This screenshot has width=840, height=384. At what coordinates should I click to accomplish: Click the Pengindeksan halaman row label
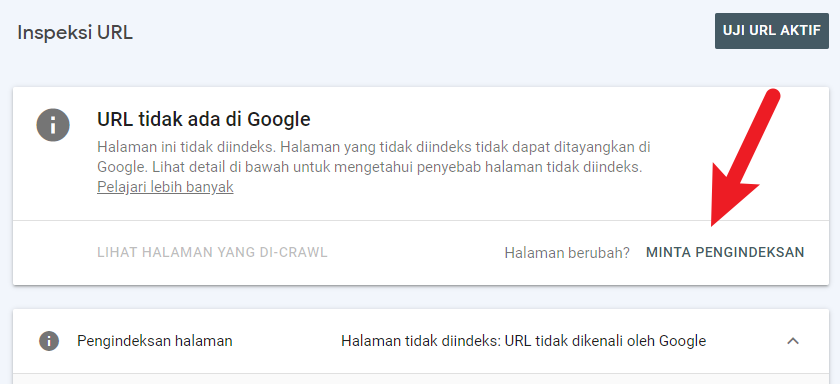(155, 341)
